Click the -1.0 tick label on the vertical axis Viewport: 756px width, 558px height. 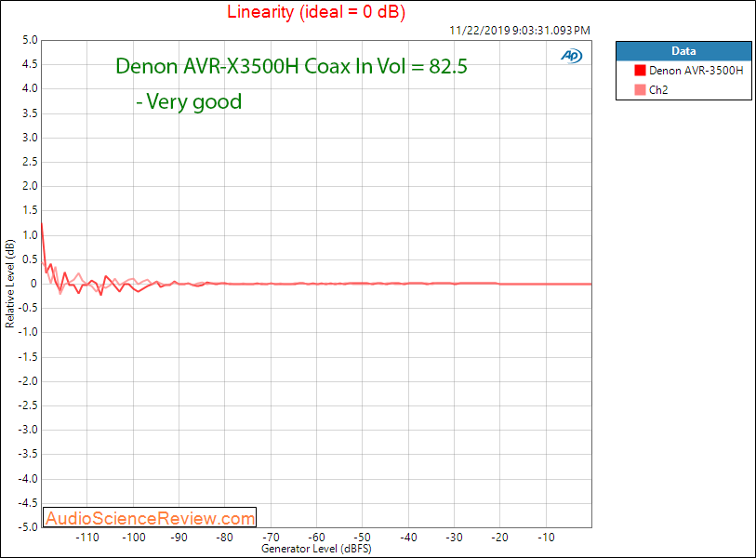pyautogui.click(x=28, y=332)
